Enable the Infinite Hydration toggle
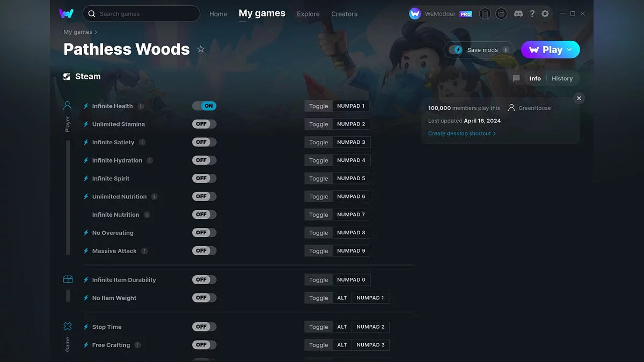 (204, 160)
